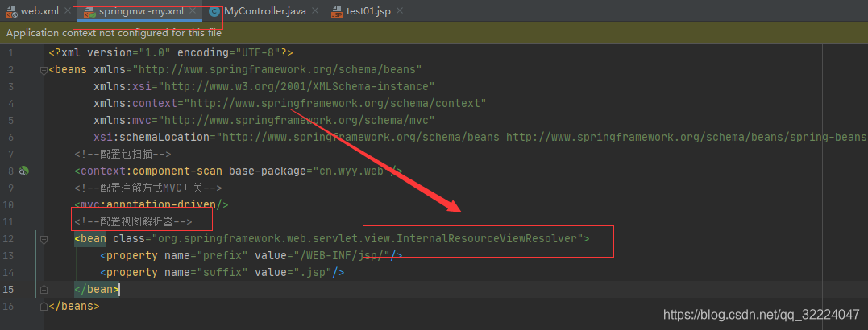Click the xmlns:context schema URL
The width and height of the screenshot is (868, 330).
335,103
